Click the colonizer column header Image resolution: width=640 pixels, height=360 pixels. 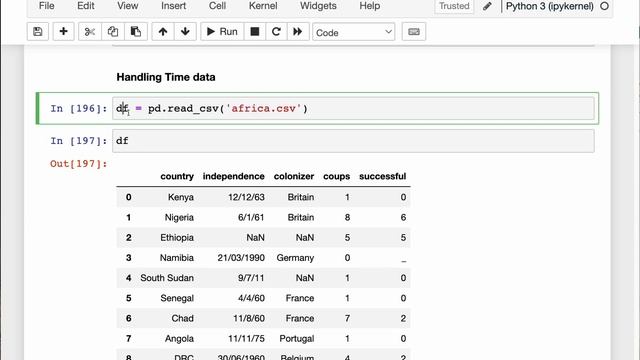click(294, 176)
